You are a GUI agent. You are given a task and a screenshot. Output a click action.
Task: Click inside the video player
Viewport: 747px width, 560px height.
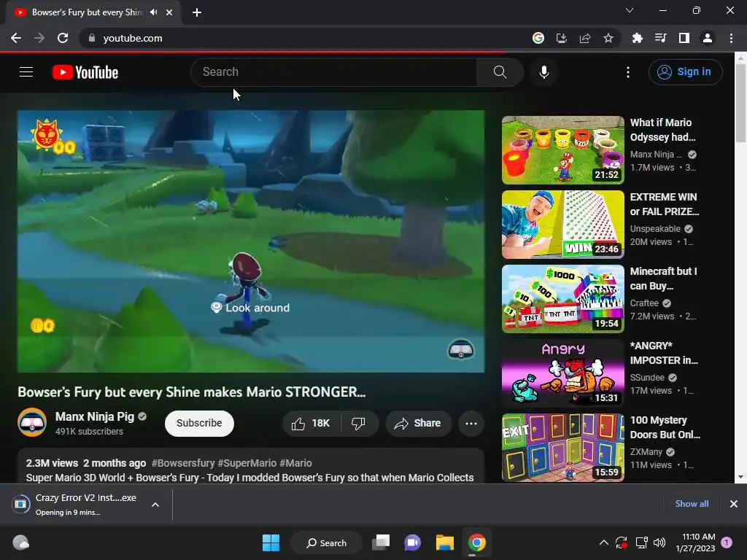tap(251, 241)
